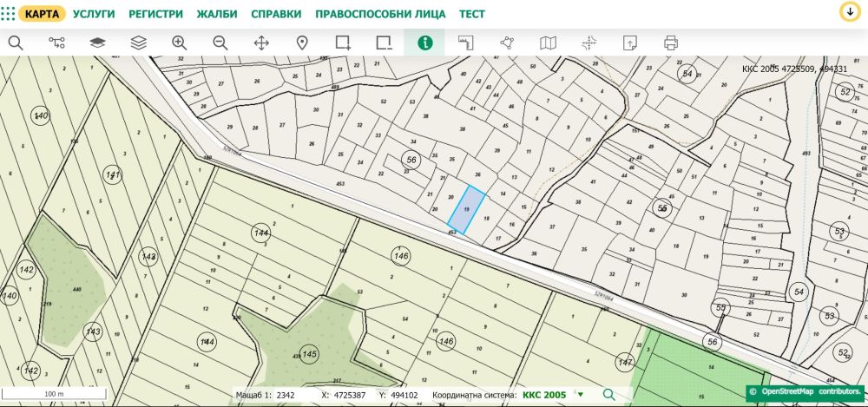Select the zoom out tool
Image resolution: width=868 pixels, height=407 pixels.
(220, 43)
